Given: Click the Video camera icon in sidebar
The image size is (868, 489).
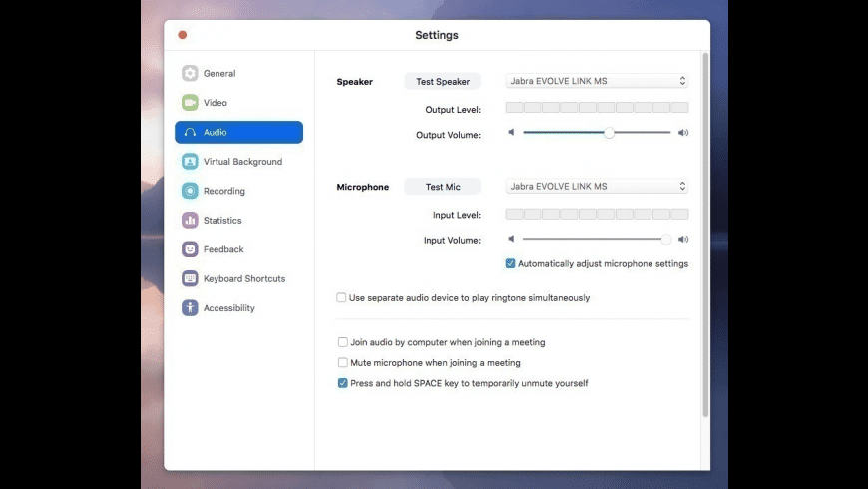Looking at the screenshot, I should tap(190, 103).
